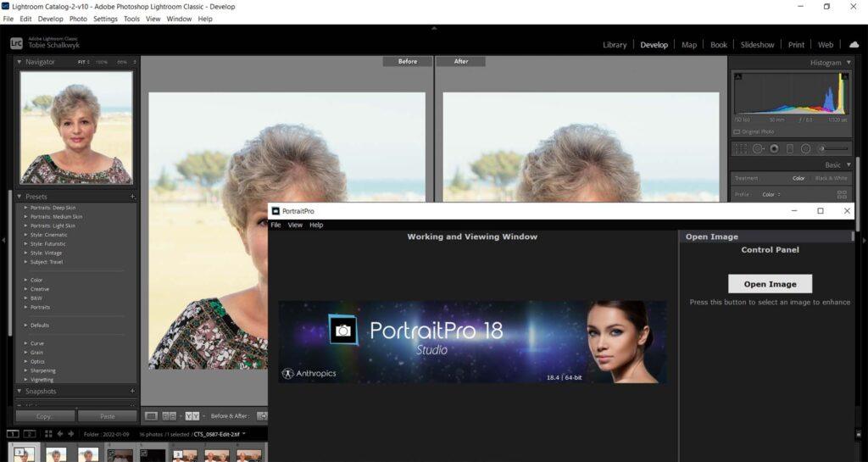Select the Spot Removal tool

(x=758, y=148)
